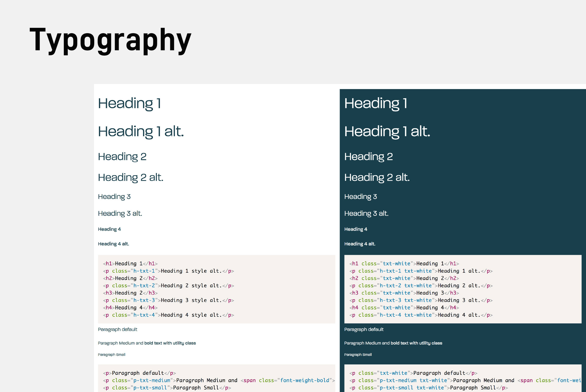
Task: Click the txt-white class in the dark panel code
Action: 396,264
